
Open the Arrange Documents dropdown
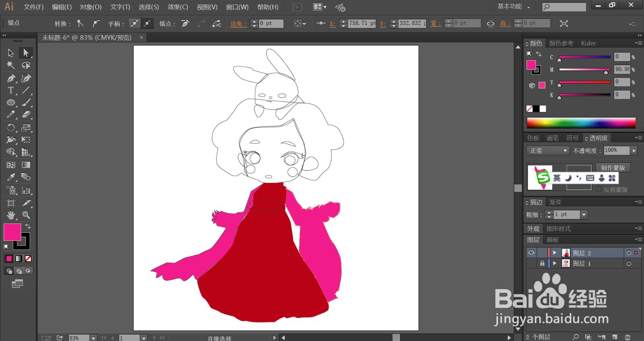point(320,7)
